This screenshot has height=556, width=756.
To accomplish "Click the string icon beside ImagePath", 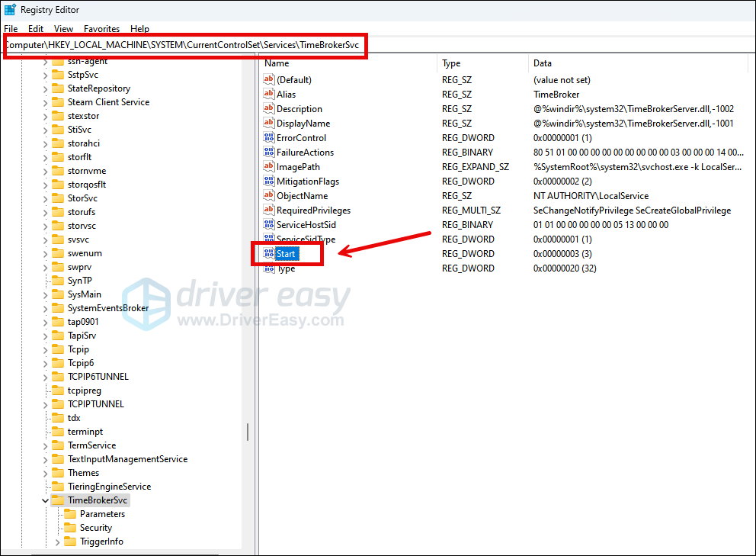I will [x=268, y=167].
